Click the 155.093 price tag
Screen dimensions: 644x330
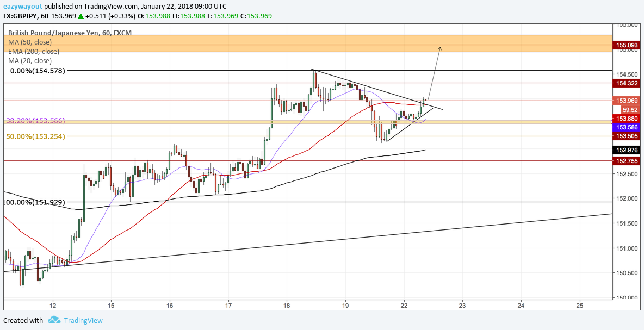(x=627, y=45)
